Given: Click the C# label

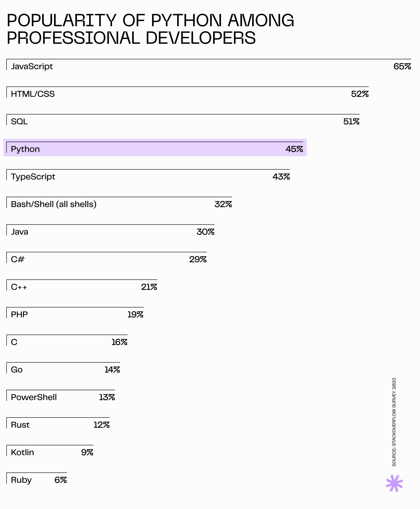Looking at the screenshot, I should pyautogui.click(x=18, y=260).
